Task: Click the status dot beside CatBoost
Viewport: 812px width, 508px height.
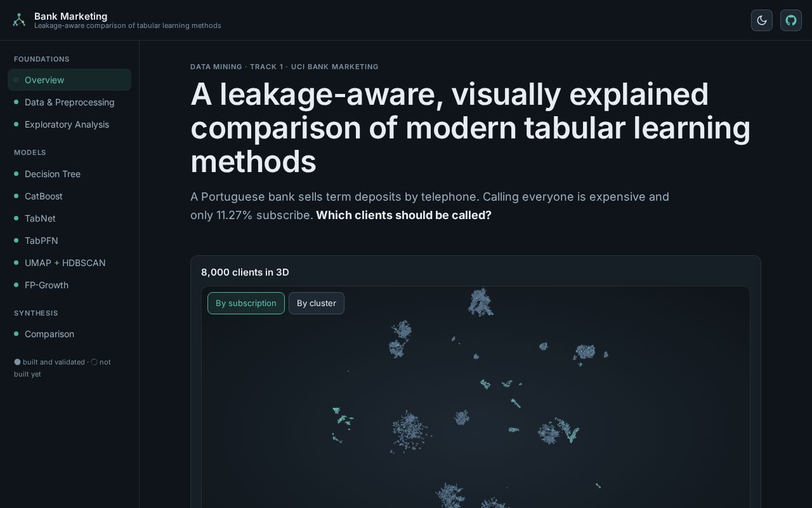Action: click(16, 196)
